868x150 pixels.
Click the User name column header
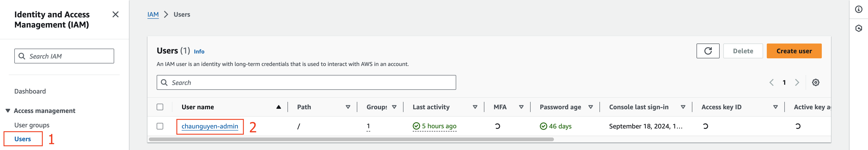pos(198,107)
